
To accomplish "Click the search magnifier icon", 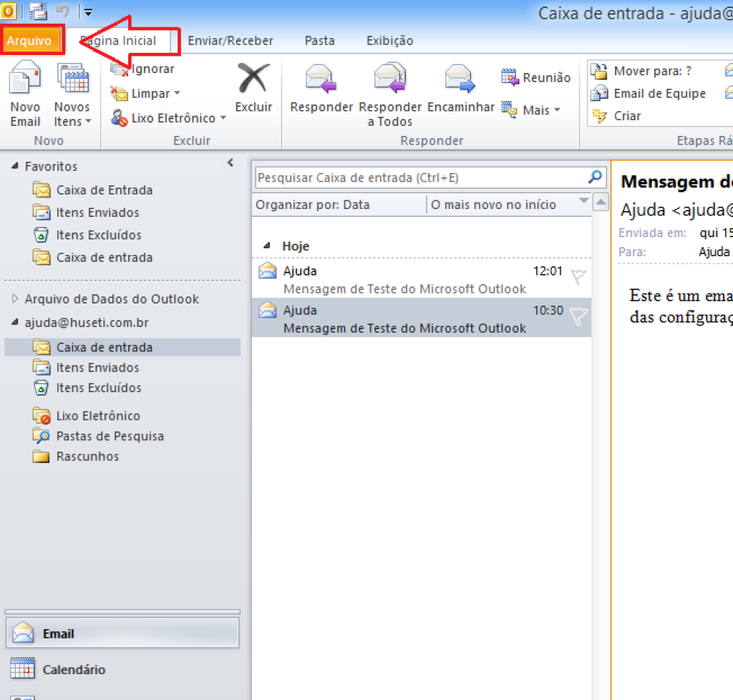I will pos(595,177).
